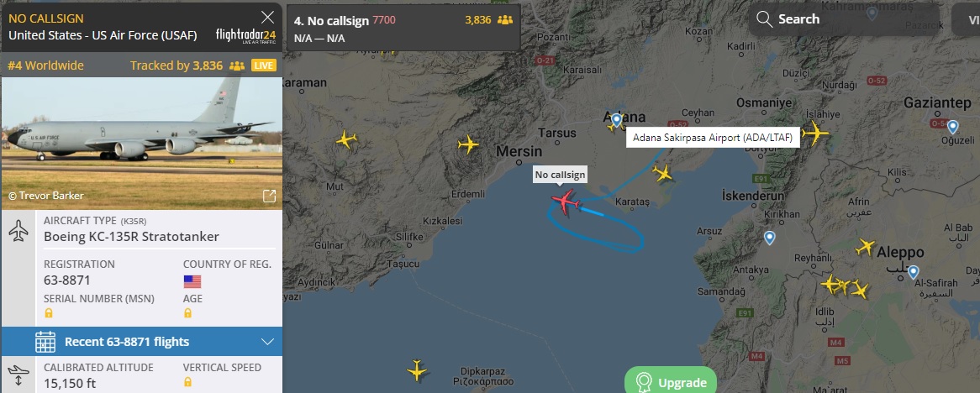Click the map pin near Aleppo

[x=913, y=272]
